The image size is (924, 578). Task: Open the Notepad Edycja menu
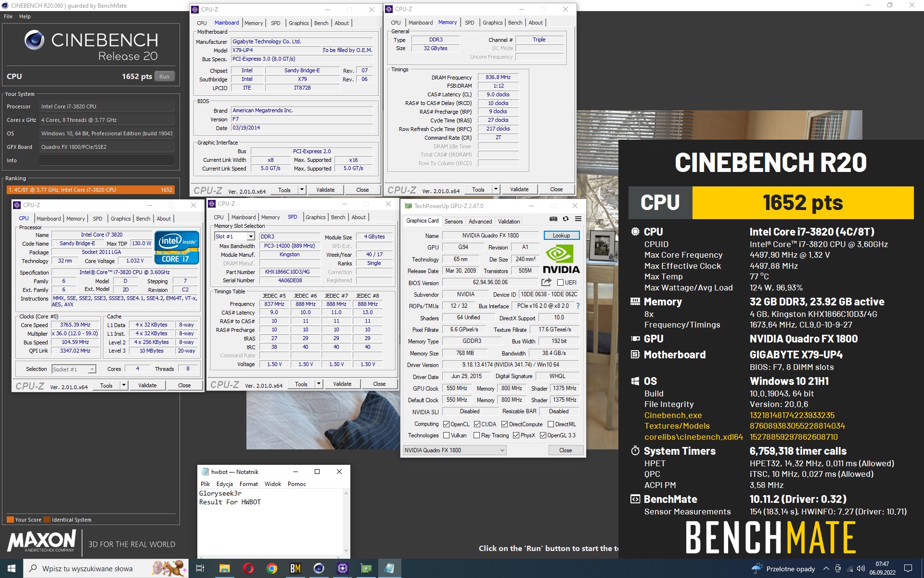tap(225, 484)
